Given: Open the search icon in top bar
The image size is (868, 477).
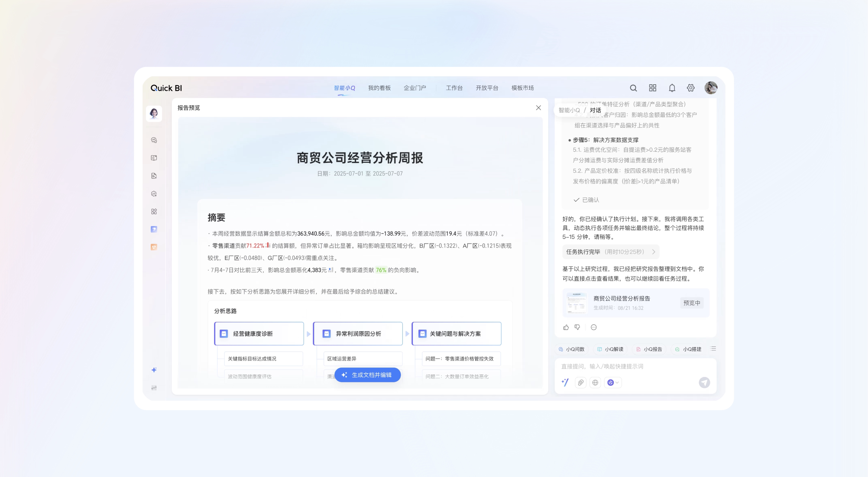Looking at the screenshot, I should (x=633, y=88).
